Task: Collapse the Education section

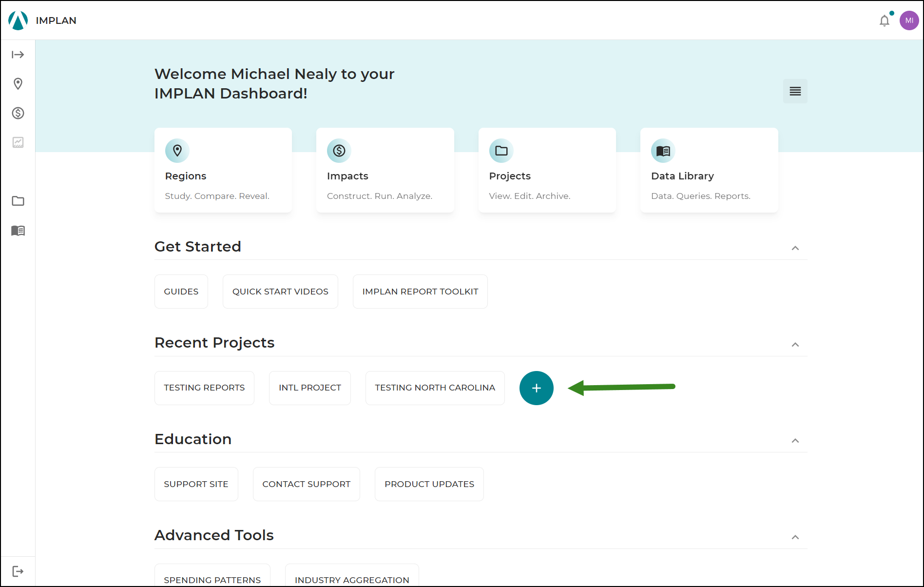Action: point(795,441)
